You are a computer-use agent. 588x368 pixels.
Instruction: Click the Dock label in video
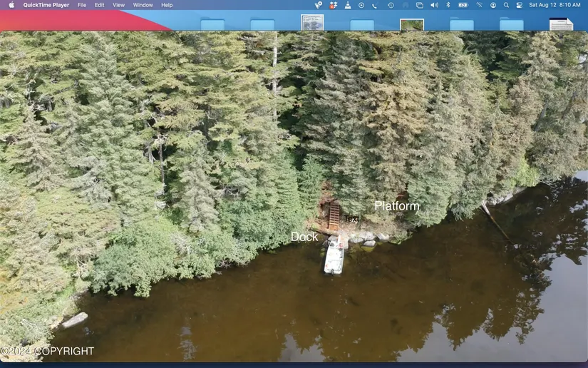(x=304, y=237)
